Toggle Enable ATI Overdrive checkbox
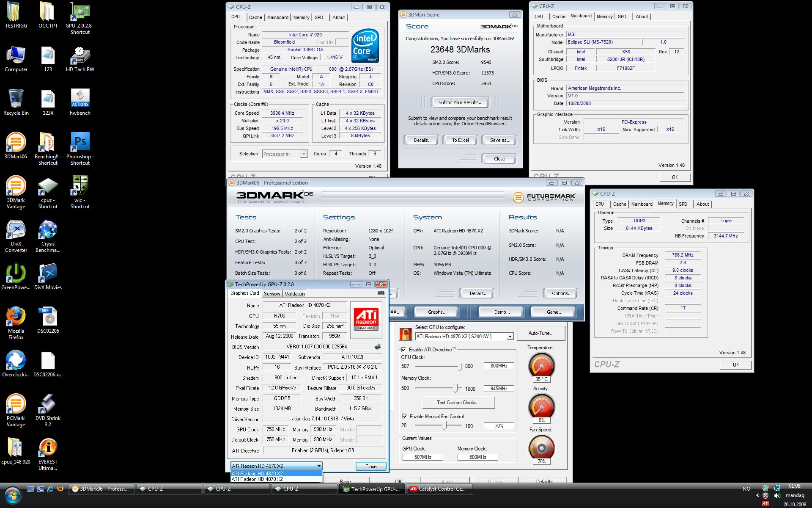 403,350
